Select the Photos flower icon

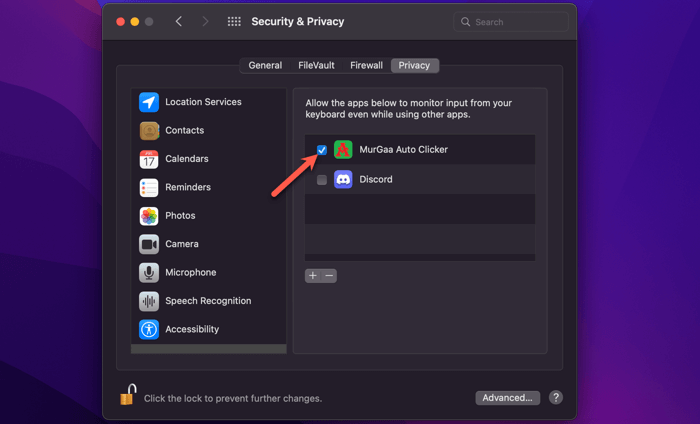[x=149, y=216]
